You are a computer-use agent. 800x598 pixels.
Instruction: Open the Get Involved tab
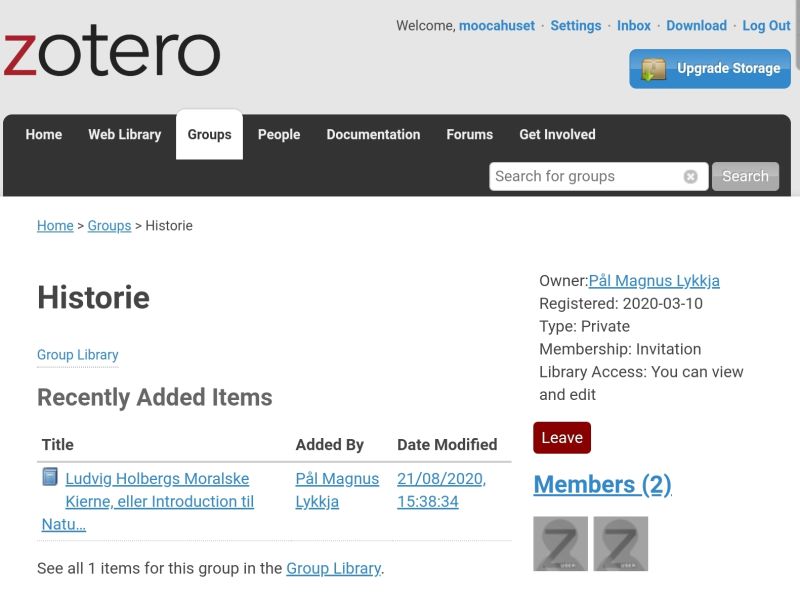(x=557, y=134)
